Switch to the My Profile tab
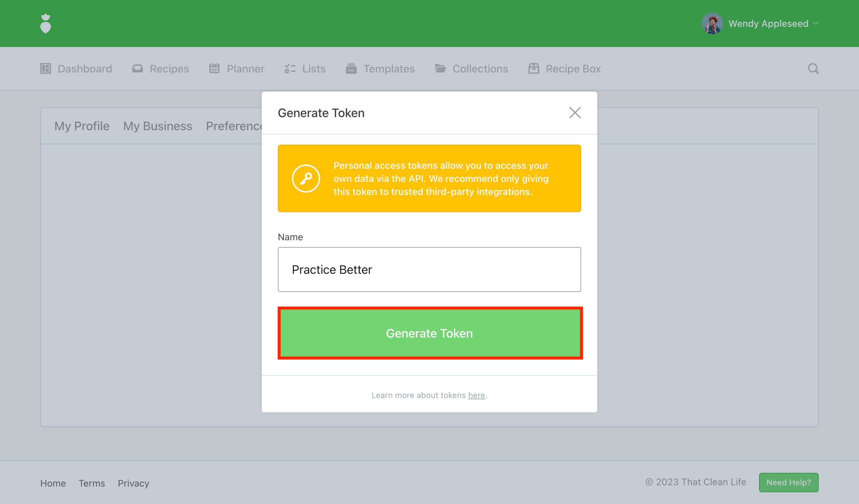 [x=82, y=126]
